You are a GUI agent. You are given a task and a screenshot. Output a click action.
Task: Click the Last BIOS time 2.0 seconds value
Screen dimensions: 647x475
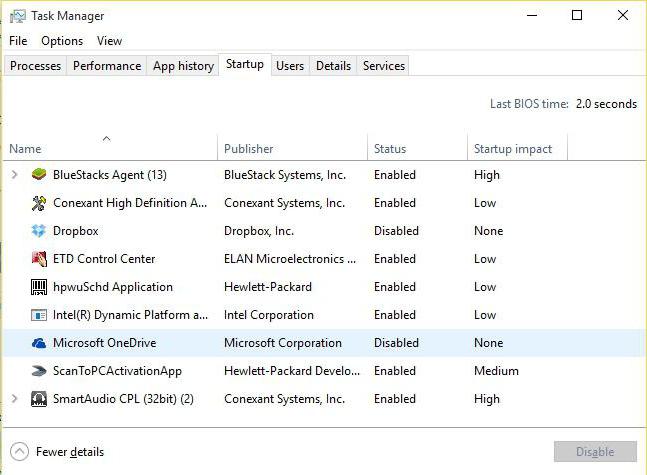606,104
